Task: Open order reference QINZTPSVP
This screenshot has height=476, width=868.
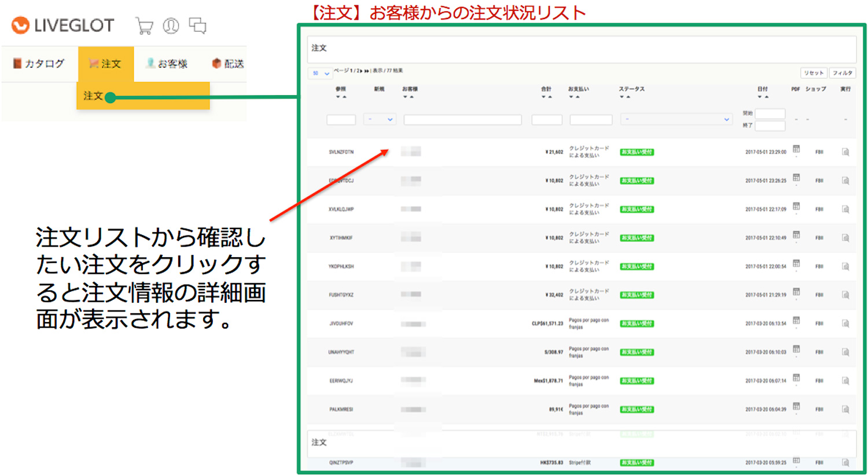Action: click(x=341, y=463)
